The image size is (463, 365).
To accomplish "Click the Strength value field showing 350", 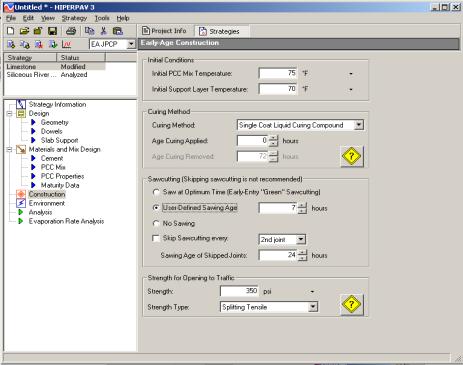I will click(239, 291).
